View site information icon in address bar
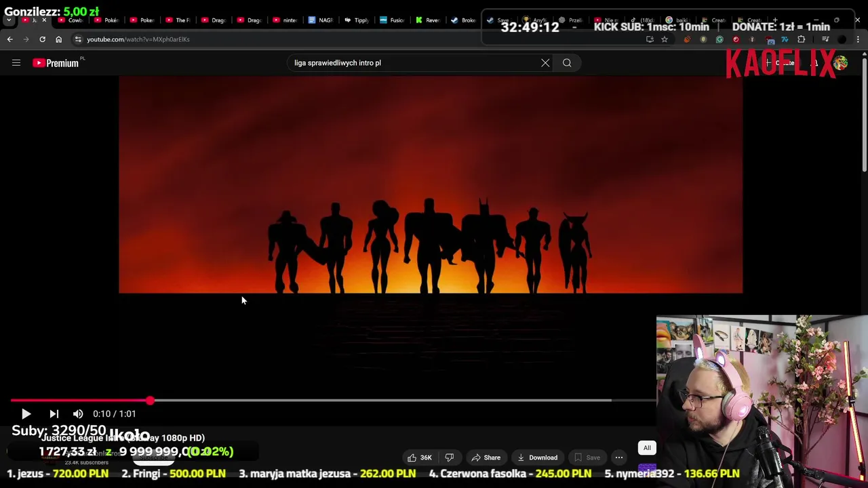This screenshot has width=868, height=488. [78, 39]
